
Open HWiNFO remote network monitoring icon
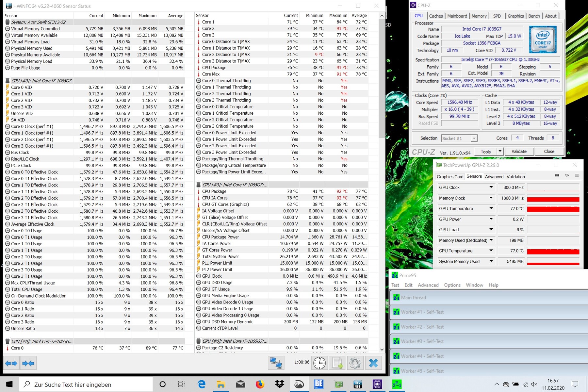tap(276, 363)
